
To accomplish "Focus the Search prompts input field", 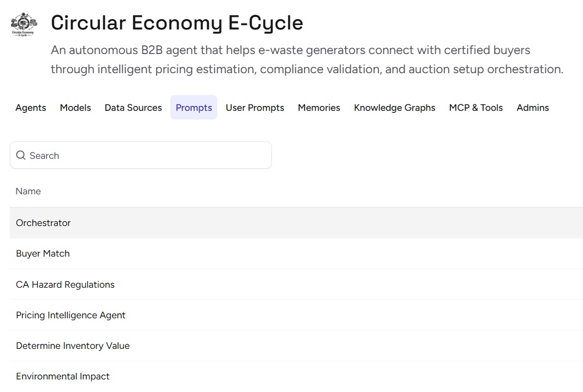I will [x=147, y=156].
